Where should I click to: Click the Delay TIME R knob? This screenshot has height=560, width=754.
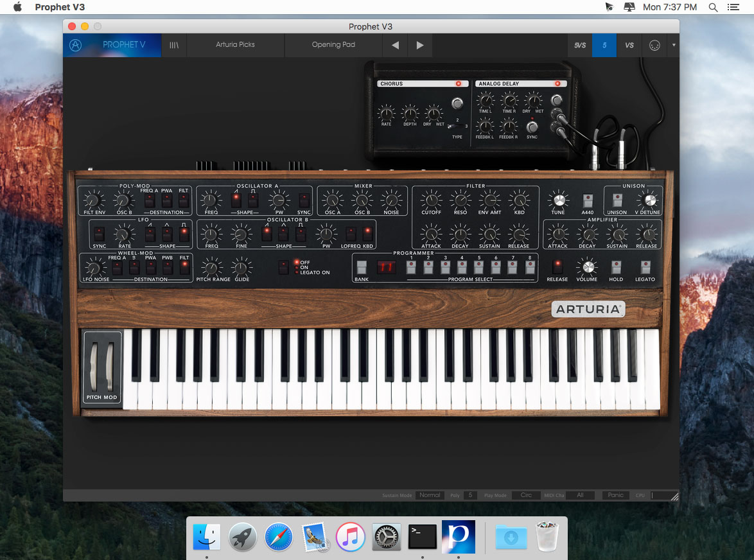pos(509,100)
